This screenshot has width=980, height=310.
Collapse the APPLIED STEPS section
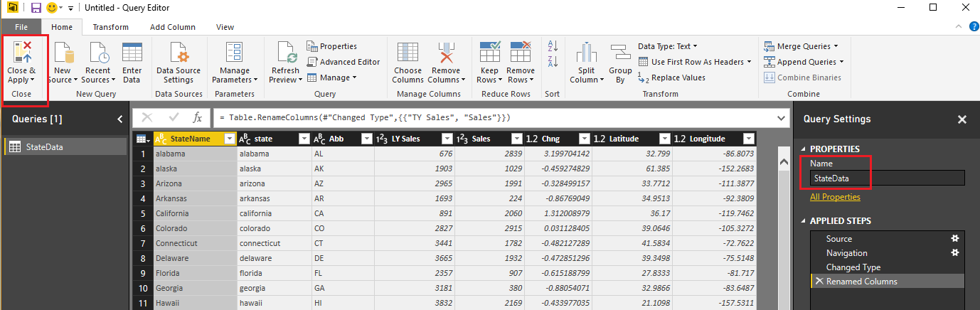(804, 221)
